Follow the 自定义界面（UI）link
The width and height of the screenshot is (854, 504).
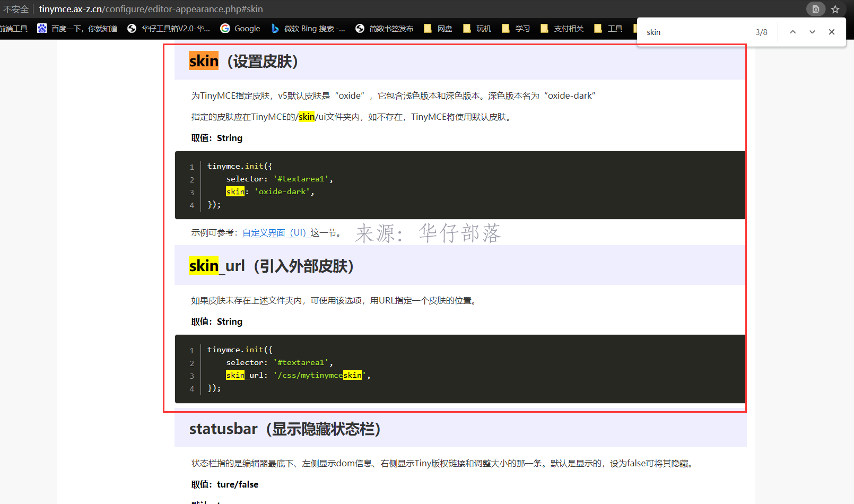[x=275, y=232]
